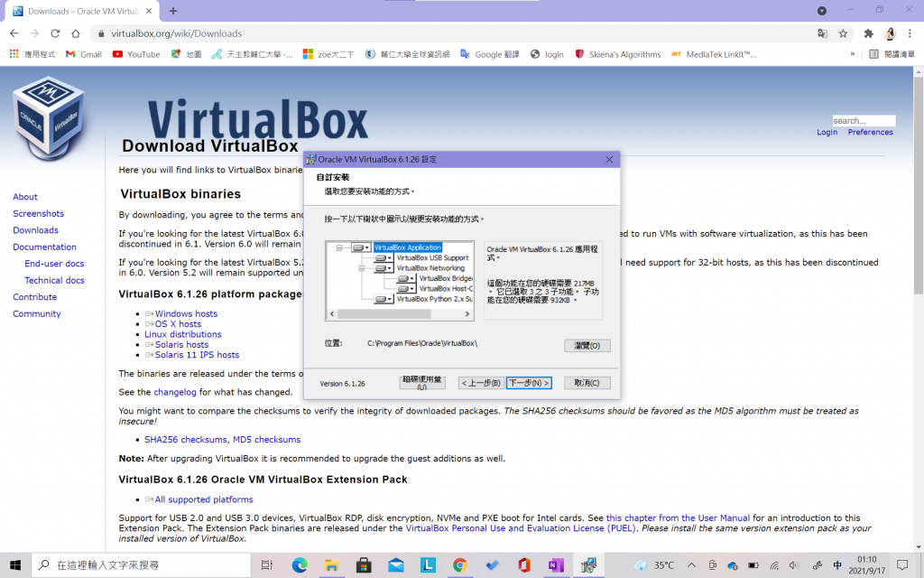Screen dimensions: 924x578
Task: Click the 取消(C) cancel button
Action: pyautogui.click(x=587, y=383)
